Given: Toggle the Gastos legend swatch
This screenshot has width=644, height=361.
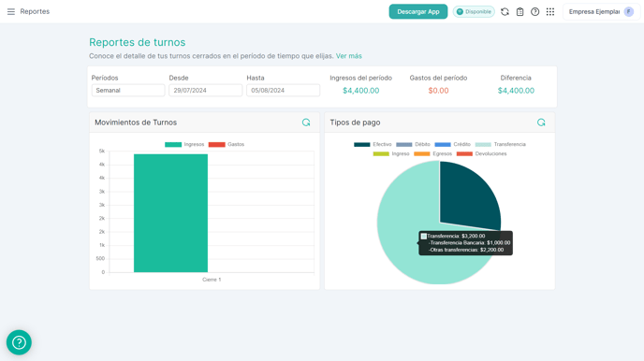Looking at the screenshot, I should tap(217, 144).
